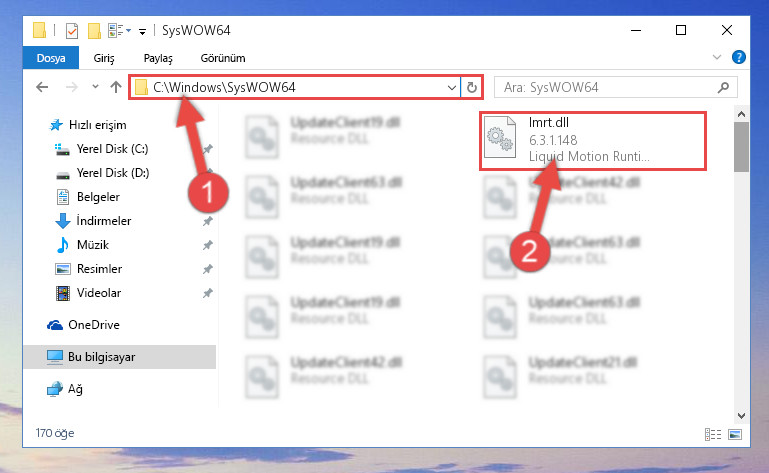Viewport: 769px width, 473px height.
Task: Open the Paylaş ribbon tab
Action: (x=158, y=58)
